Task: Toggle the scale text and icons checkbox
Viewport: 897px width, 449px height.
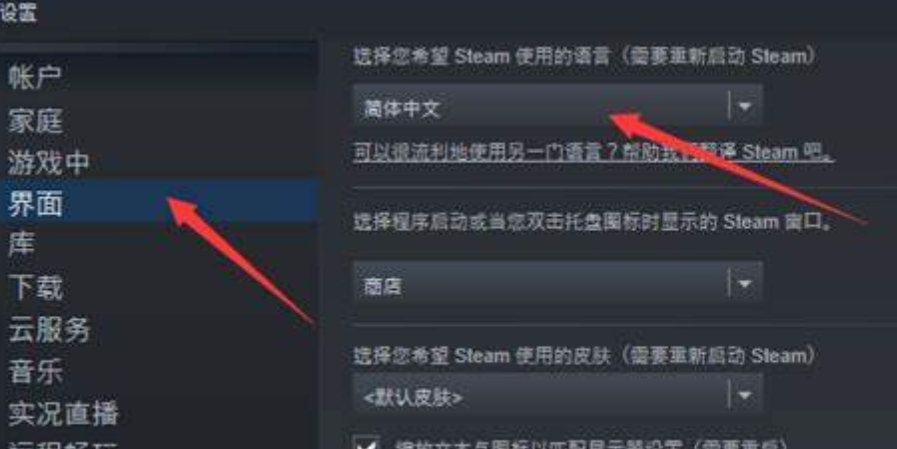Action: click(366, 443)
